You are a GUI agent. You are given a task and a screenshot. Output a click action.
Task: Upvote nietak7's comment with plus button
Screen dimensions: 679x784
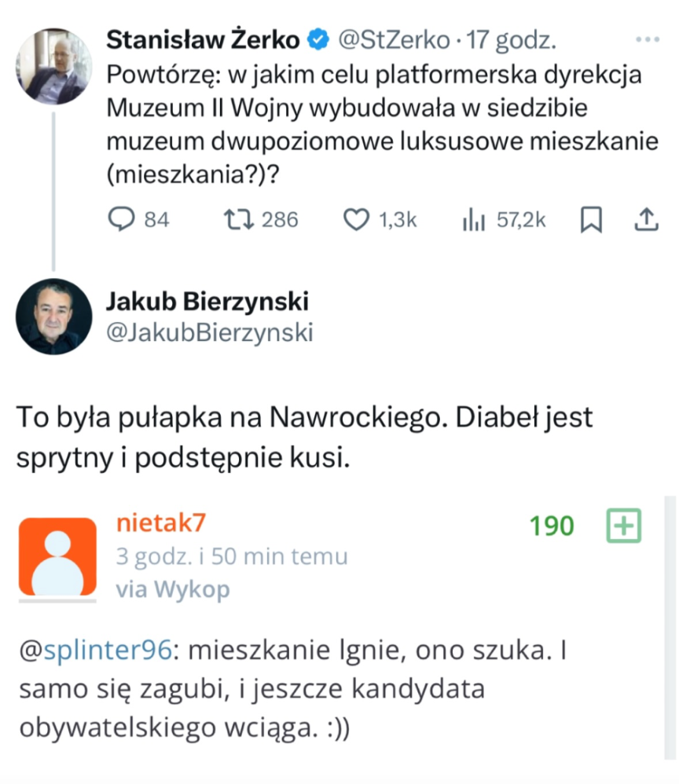(x=624, y=526)
